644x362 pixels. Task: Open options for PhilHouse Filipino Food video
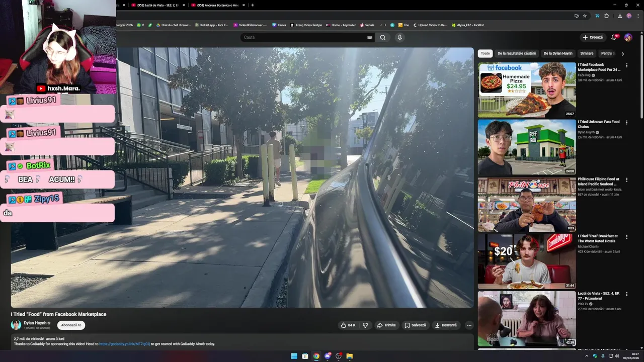tap(626, 180)
